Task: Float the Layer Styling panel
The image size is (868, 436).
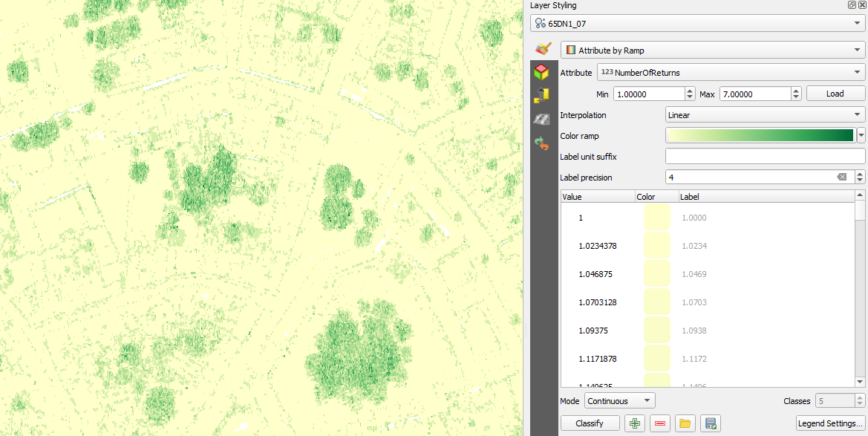Action: pos(852,5)
